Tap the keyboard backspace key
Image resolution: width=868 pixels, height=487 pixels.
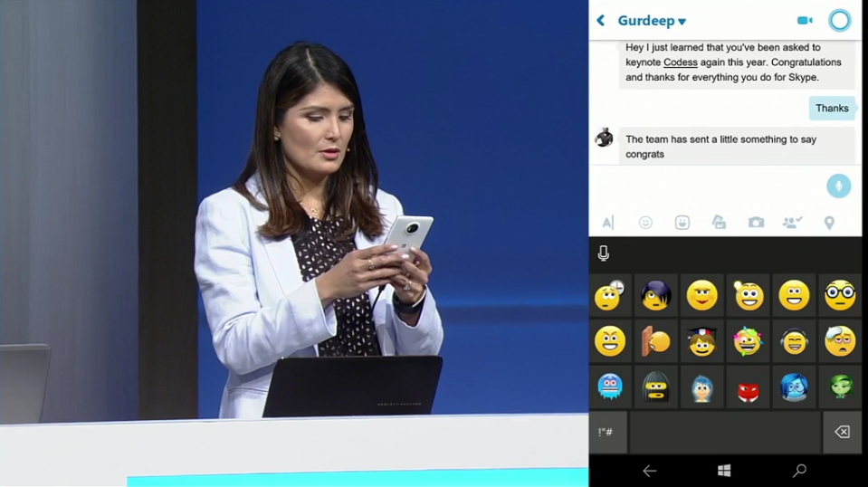(842, 432)
